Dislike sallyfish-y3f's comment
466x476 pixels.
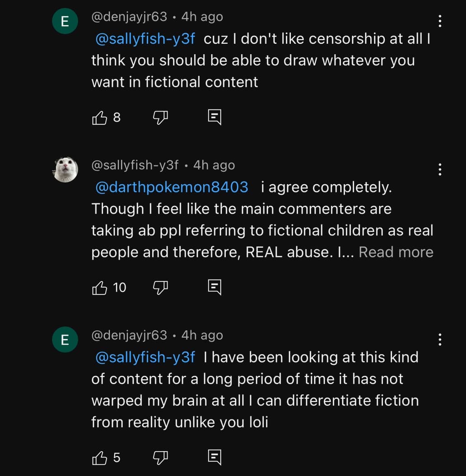[160, 288]
